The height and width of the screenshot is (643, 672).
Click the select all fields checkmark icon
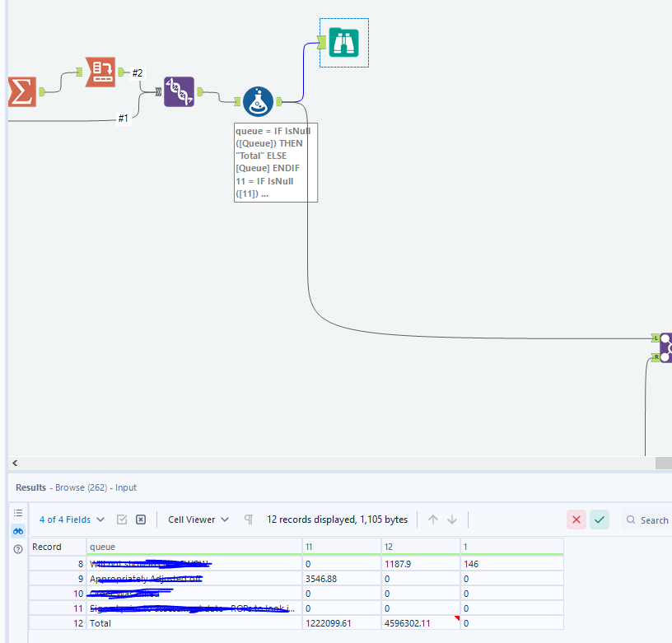click(122, 520)
